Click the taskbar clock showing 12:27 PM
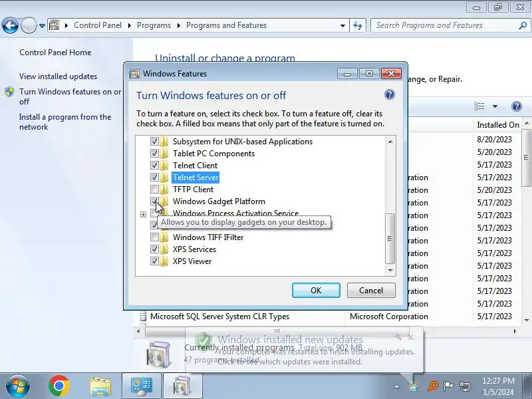Viewport: 532px width, 399px height. [x=498, y=386]
